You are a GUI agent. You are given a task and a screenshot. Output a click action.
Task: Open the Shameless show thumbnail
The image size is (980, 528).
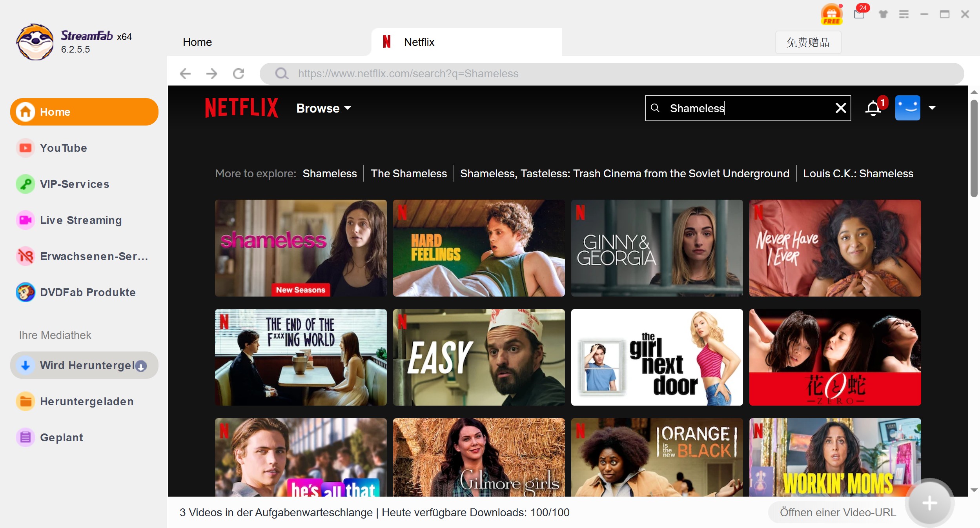tap(301, 248)
